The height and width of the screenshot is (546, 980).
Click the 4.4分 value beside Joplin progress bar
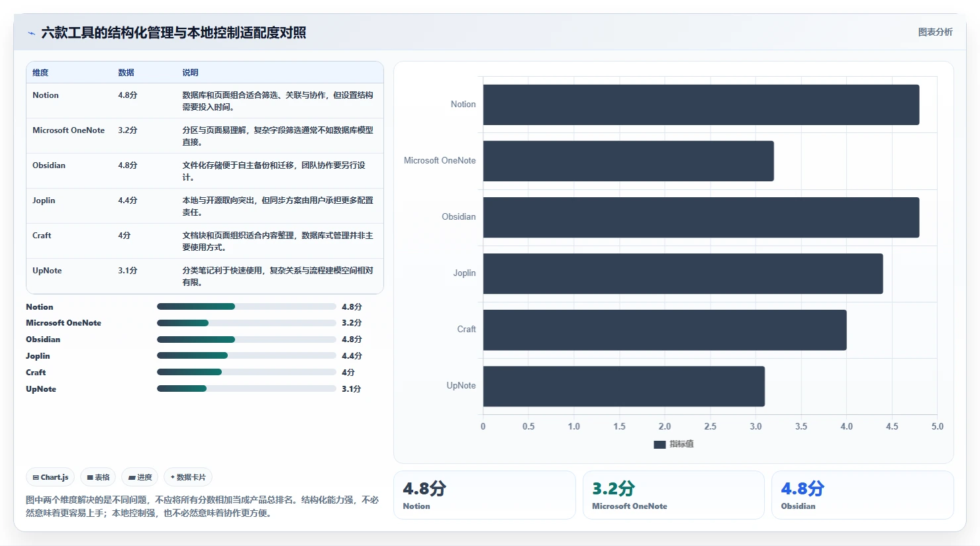352,356
